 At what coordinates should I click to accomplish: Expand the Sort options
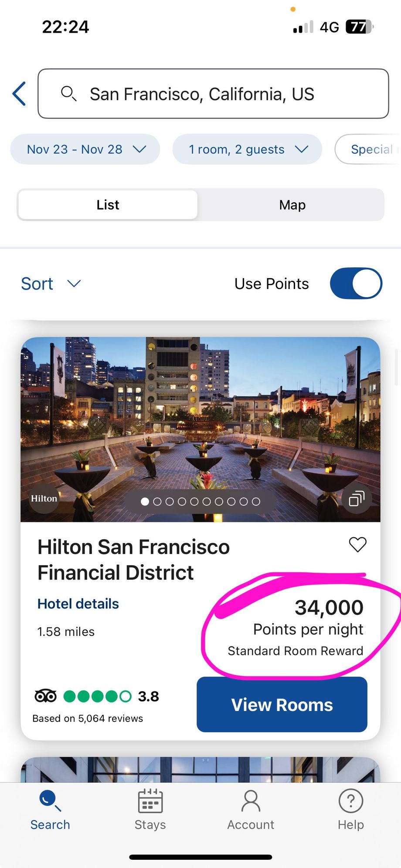click(x=51, y=284)
